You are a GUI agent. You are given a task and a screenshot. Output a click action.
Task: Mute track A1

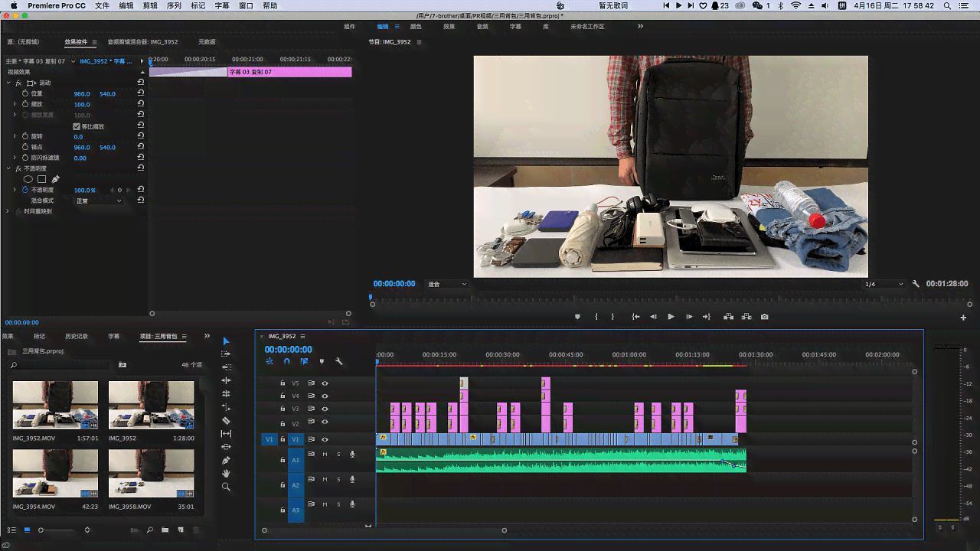[x=325, y=455]
